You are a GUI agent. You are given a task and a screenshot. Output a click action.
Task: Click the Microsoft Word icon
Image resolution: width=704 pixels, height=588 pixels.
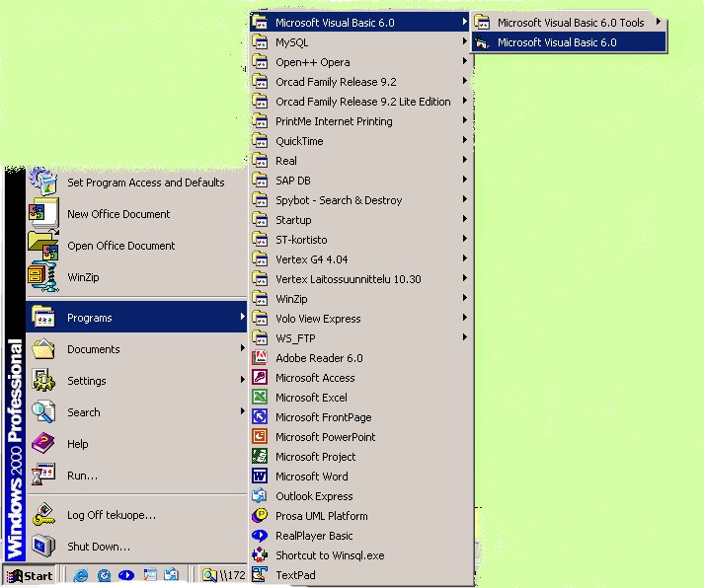(260, 477)
